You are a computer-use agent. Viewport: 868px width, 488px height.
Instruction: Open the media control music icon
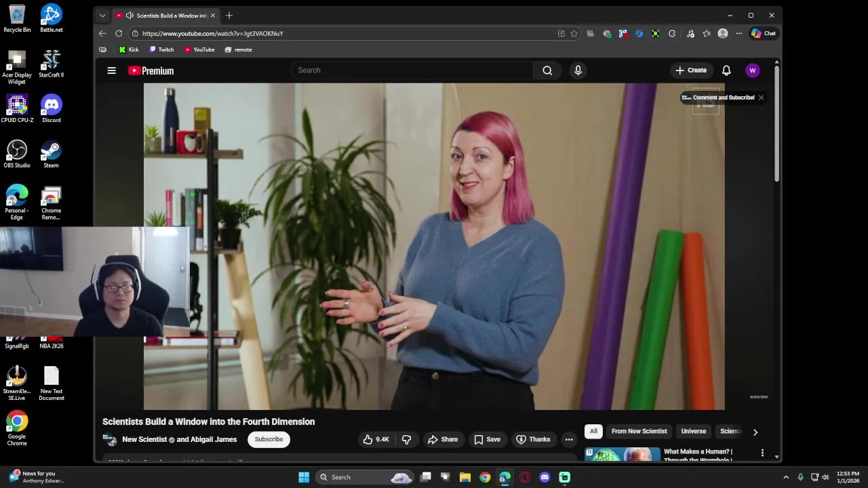[x=690, y=33]
